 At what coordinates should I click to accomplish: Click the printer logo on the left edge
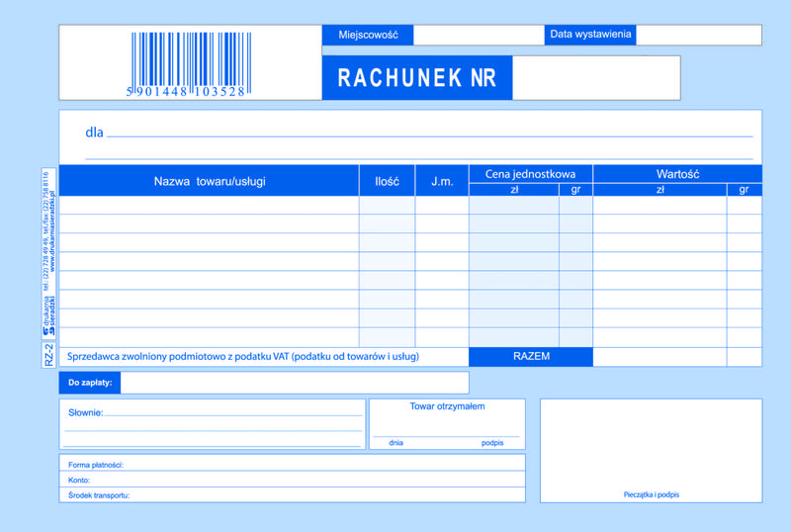pos(49,316)
